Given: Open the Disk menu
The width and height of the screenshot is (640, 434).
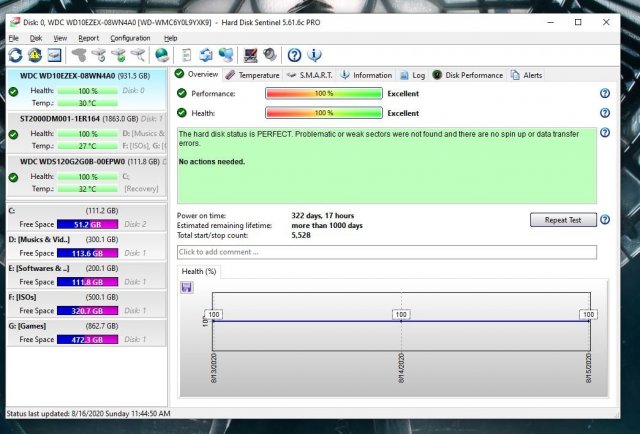Looking at the screenshot, I should (36, 38).
